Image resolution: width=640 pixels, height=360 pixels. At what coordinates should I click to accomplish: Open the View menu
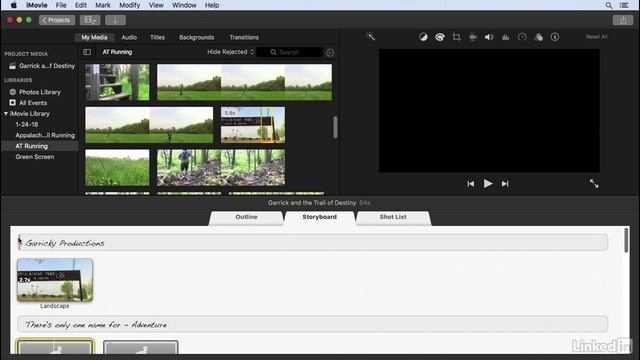(x=156, y=5)
